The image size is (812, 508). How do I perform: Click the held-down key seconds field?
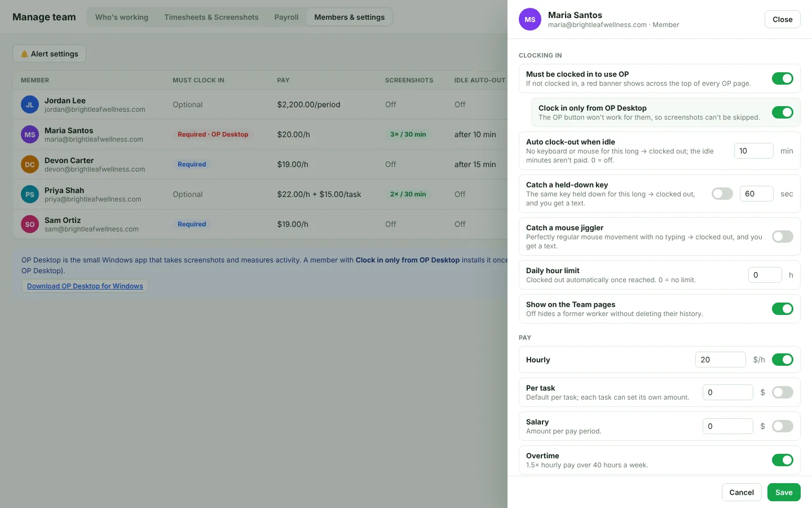[757, 194]
